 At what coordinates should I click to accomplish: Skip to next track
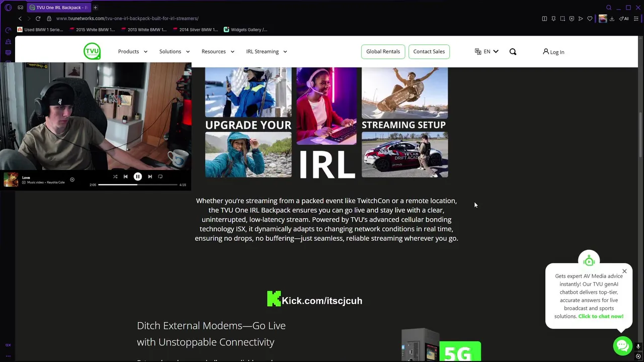pos(150,176)
